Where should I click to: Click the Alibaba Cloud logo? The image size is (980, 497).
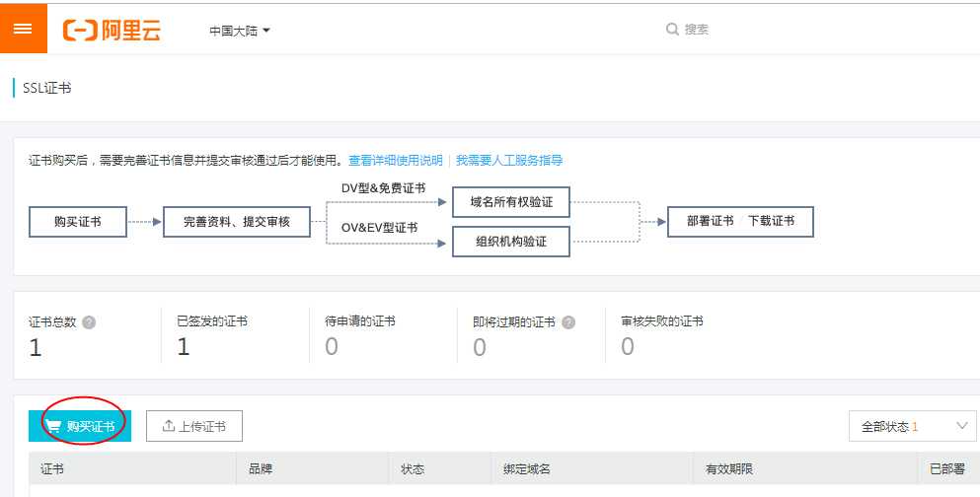pos(112,30)
